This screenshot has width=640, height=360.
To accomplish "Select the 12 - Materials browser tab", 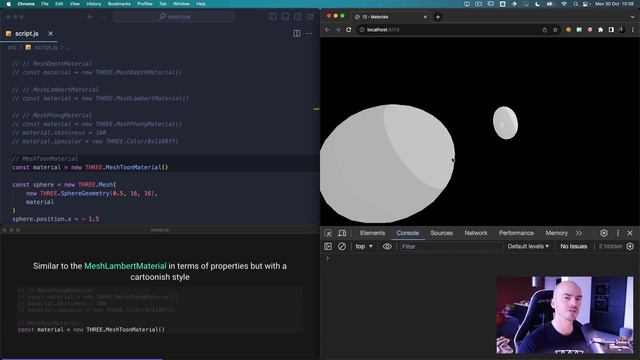I will tap(391, 17).
